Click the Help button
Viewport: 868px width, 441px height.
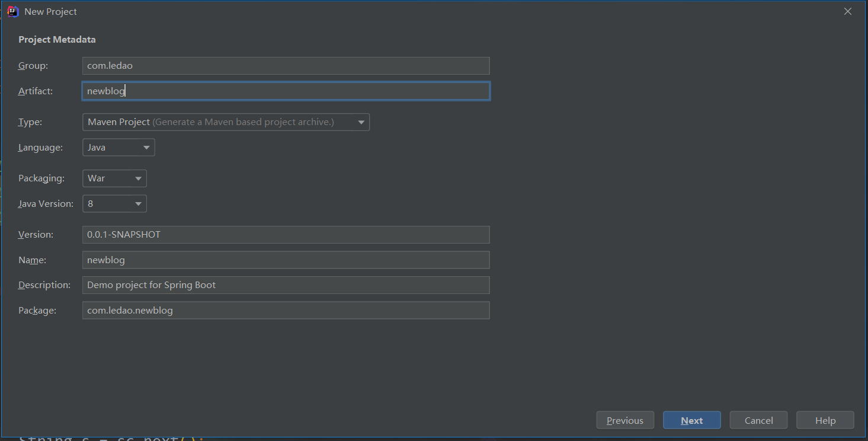825,420
